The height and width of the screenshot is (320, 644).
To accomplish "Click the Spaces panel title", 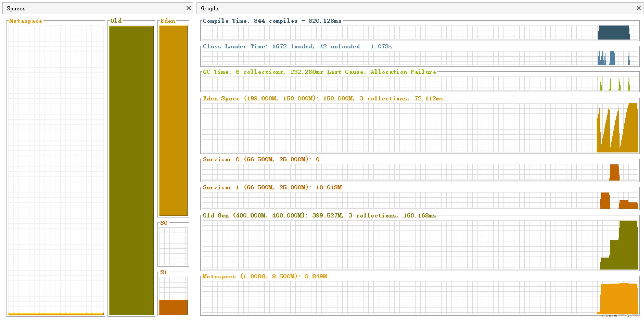I will point(16,9).
